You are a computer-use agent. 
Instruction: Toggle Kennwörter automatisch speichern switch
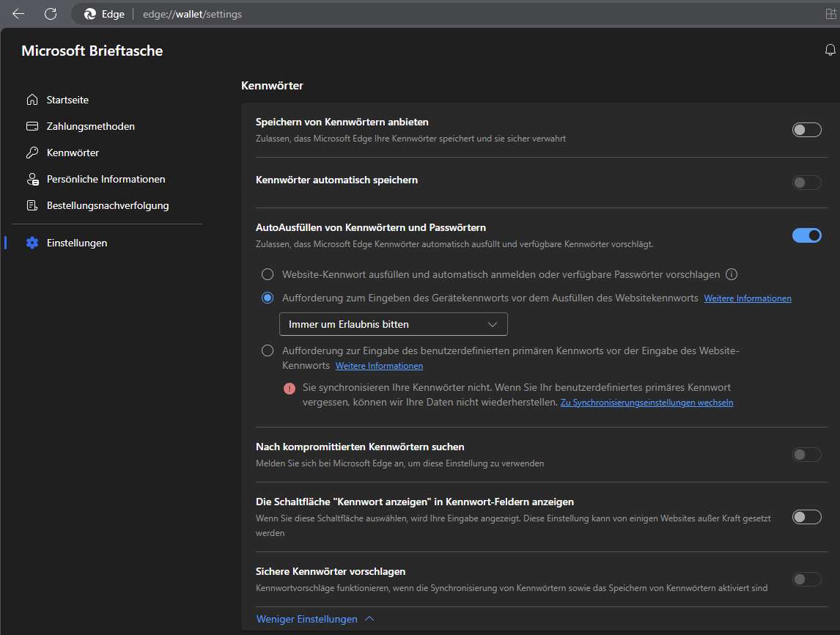point(806,182)
